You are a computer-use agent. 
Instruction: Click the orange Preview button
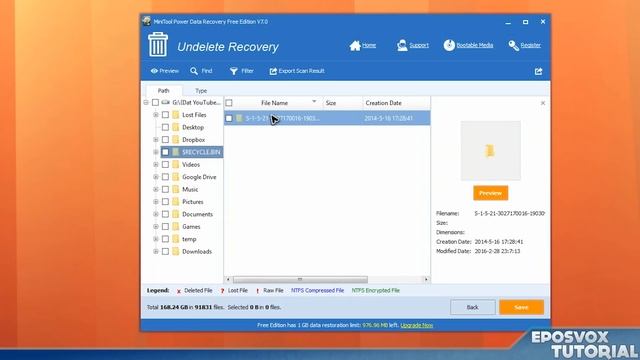click(491, 193)
